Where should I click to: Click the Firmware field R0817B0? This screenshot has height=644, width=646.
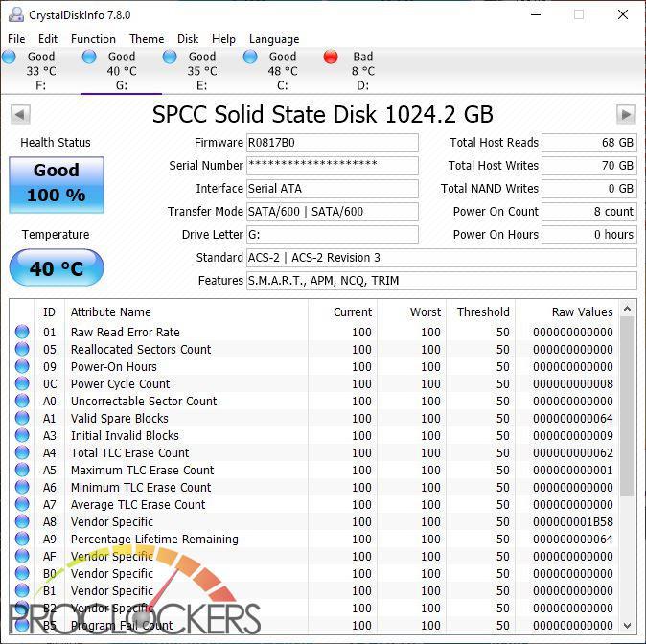[332, 143]
